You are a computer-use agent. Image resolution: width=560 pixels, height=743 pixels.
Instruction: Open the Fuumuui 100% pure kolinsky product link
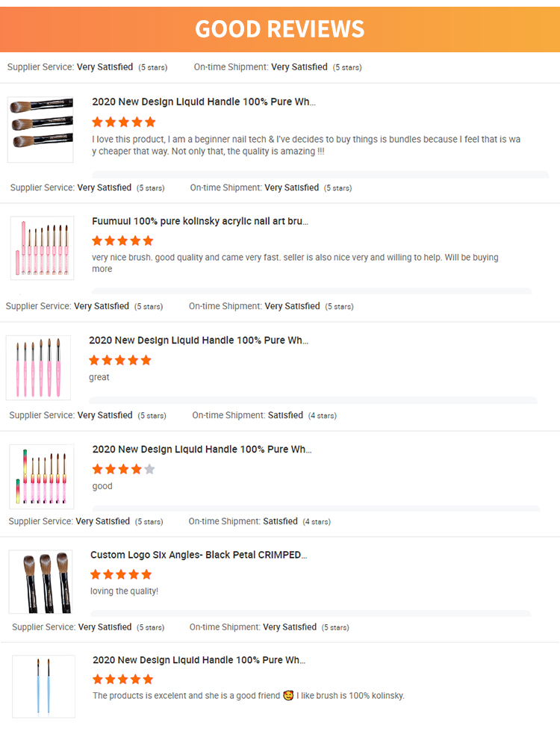click(199, 221)
